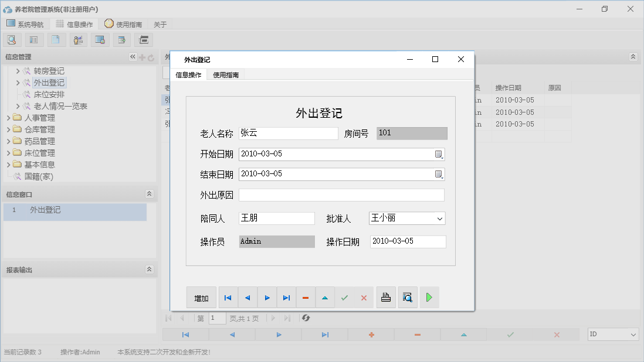Click the first-record navigation arrow
The width and height of the screenshot is (644, 362).
click(228, 297)
